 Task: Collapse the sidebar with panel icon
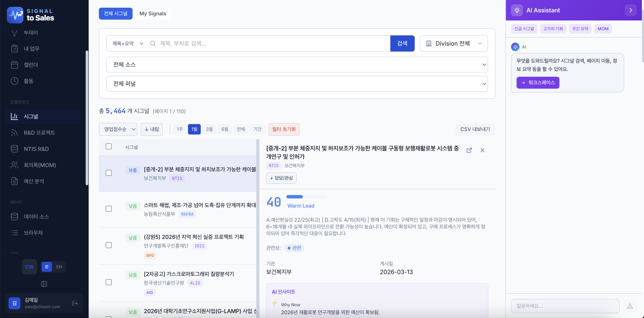pyautogui.click(x=44, y=284)
